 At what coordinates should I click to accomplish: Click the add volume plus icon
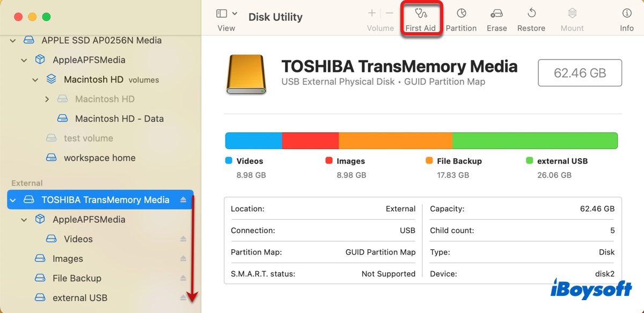372,13
